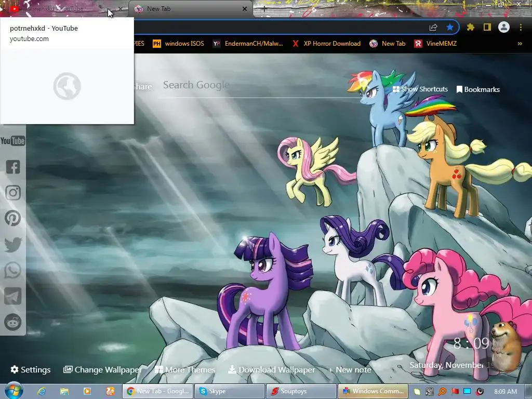532x399 pixels.
Task: Open a new tab with the plus button
Action: point(264,9)
